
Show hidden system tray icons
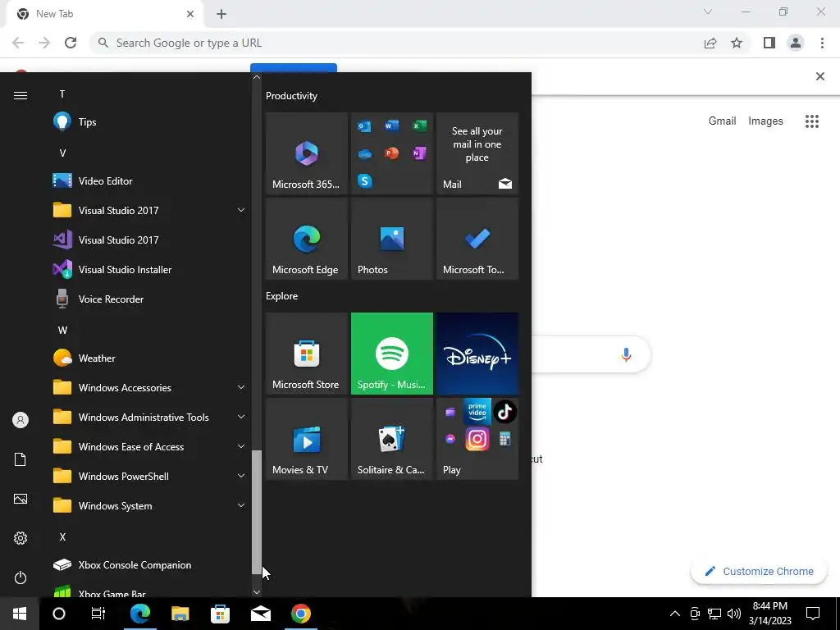coord(675,614)
